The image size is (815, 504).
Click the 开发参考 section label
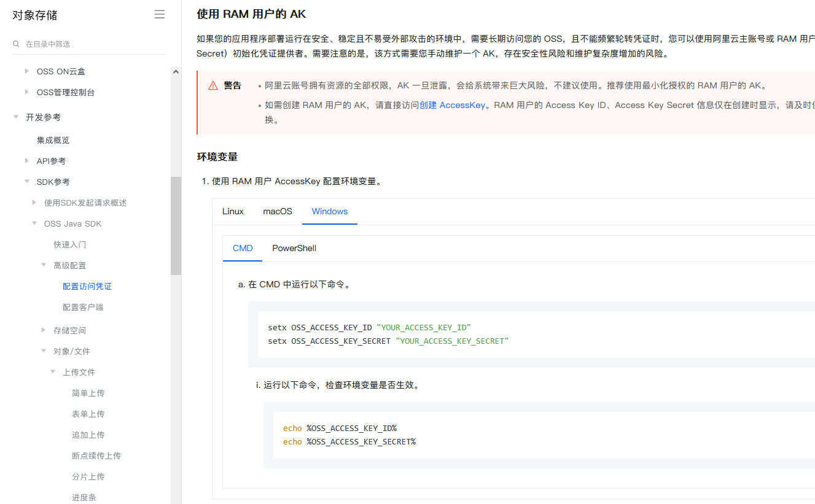click(x=43, y=117)
